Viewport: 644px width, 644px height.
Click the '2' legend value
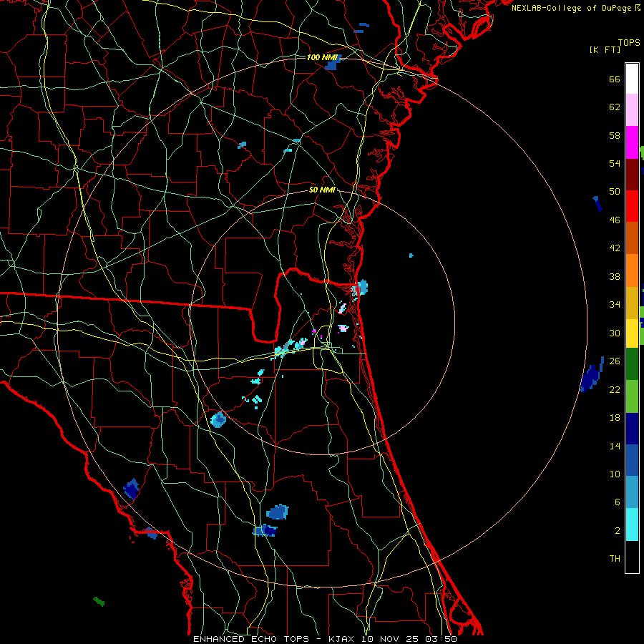pyautogui.click(x=618, y=531)
